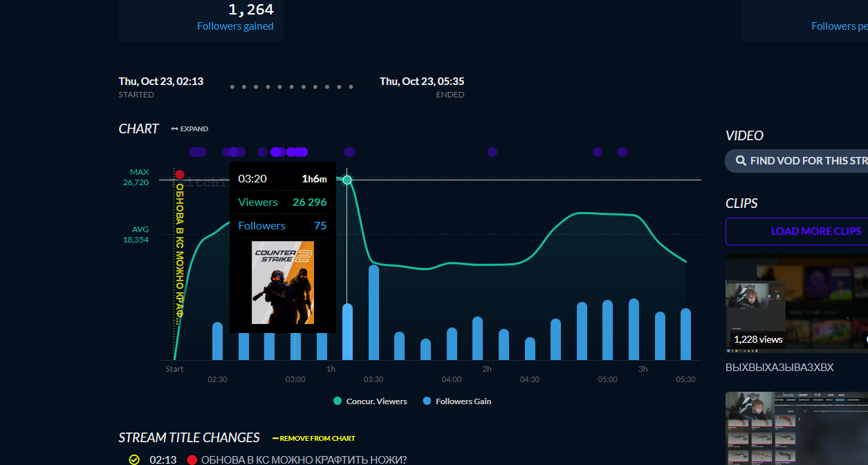Click the title text ОБНОВА В КС МОЖНО КРАФТИТЬ НОЖИ?
Image resolution: width=868 pixels, height=465 pixels.
pyautogui.click(x=304, y=459)
